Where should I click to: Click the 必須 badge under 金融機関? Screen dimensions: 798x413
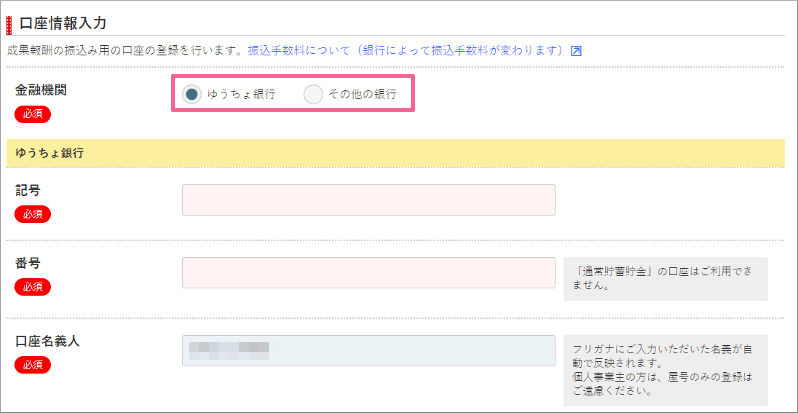[x=33, y=114]
